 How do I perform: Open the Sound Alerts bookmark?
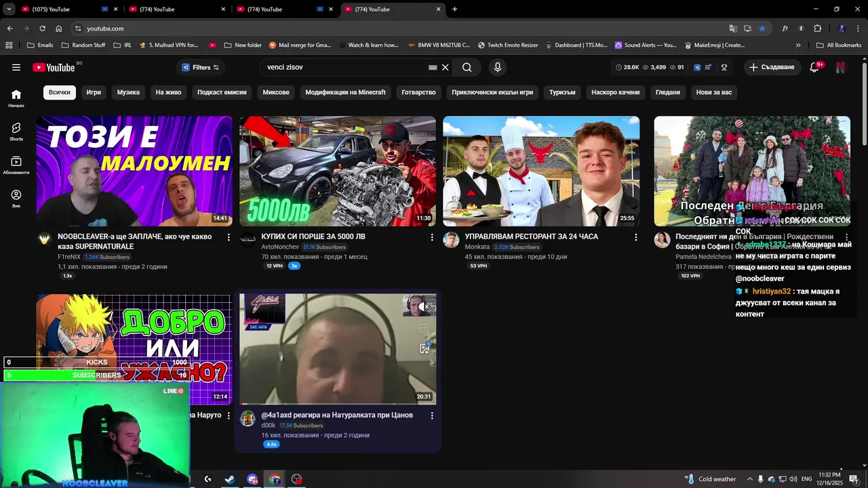click(x=646, y=45)
